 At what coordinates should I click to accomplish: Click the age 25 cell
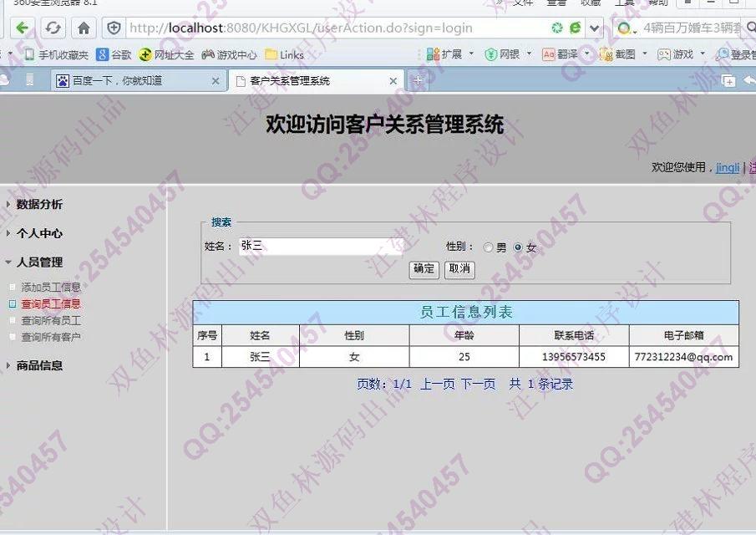point(464,357)
